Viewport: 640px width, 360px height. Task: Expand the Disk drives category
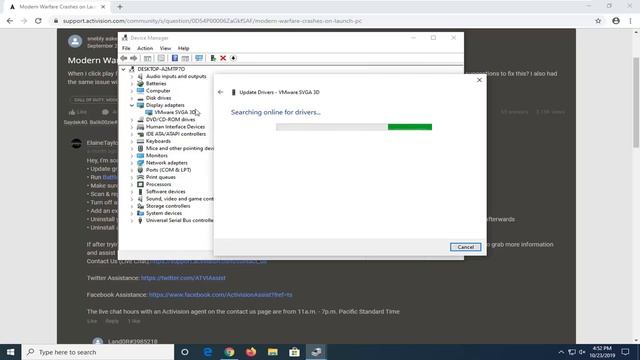pyautogui.click(x=131, y=98)
